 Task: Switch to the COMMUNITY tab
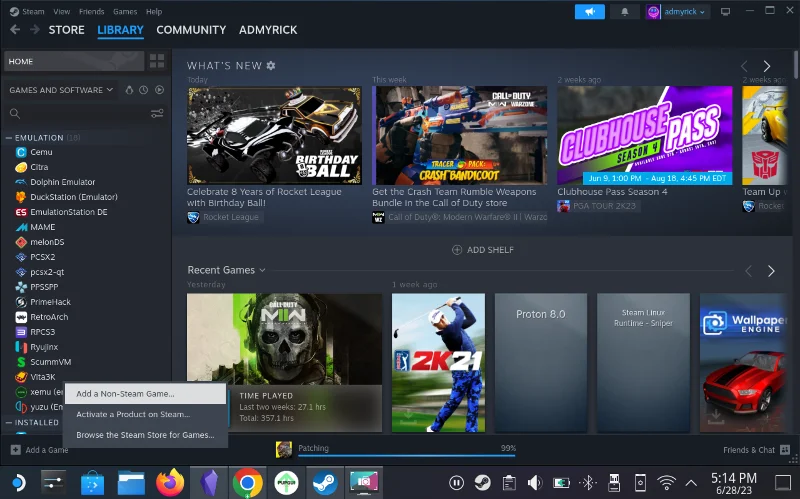click(x=191, y=30)
